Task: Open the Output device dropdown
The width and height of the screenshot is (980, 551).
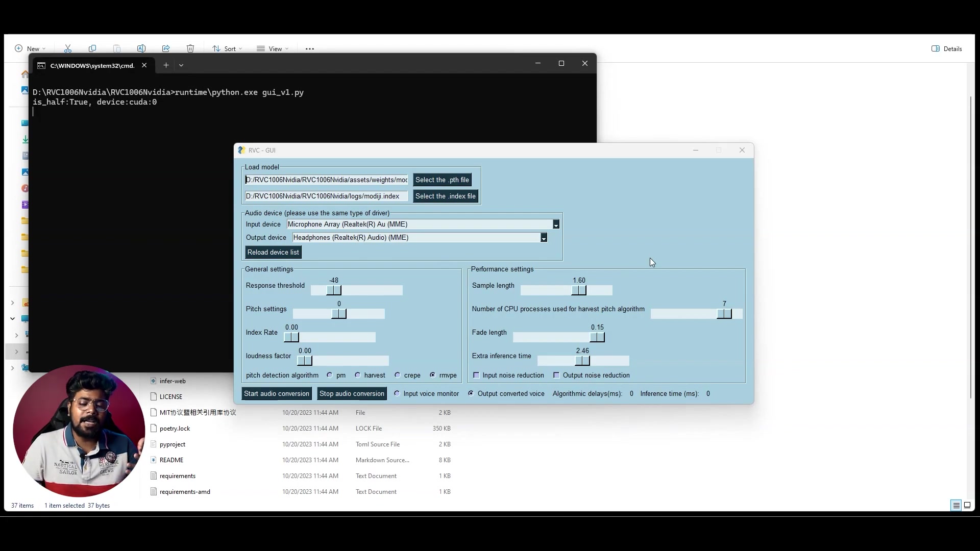Action: click(544, 238)
